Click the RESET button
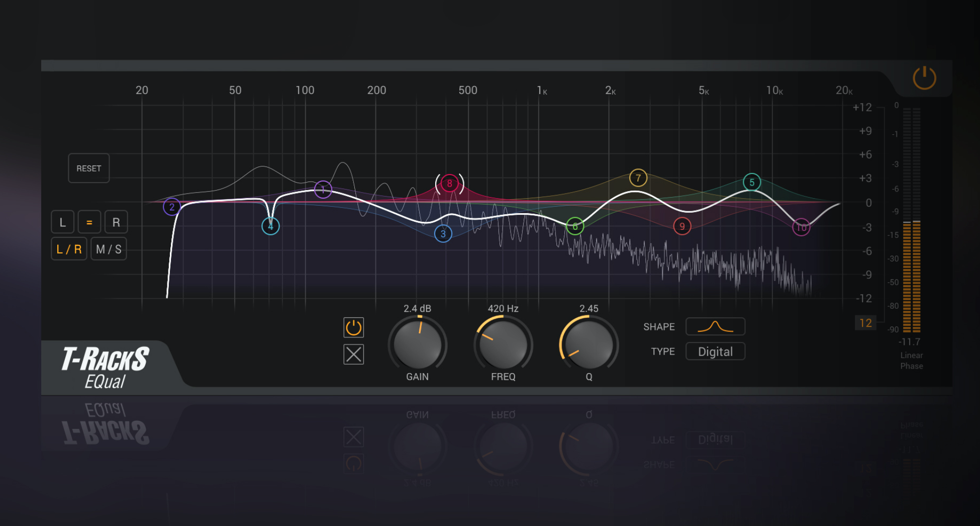 pos(89,168)
